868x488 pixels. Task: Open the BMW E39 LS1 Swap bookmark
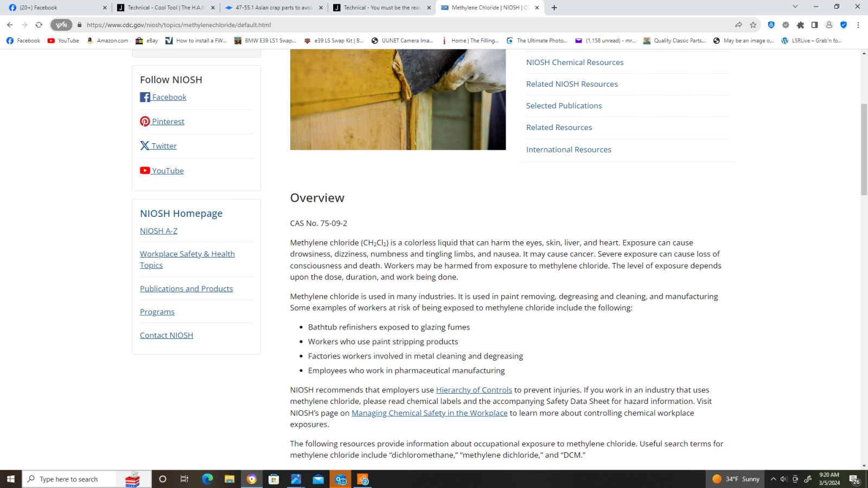pyautogui.click(x=265, y=41)
